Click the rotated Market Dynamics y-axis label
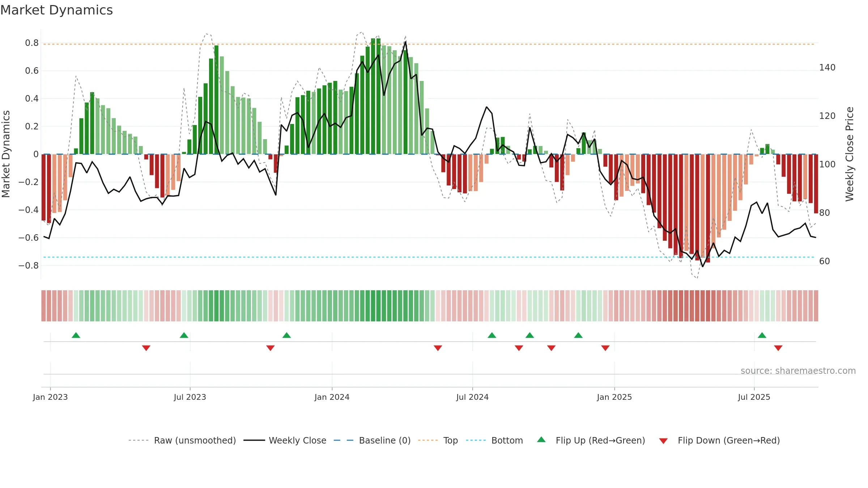868x488 pixels. 6,154
